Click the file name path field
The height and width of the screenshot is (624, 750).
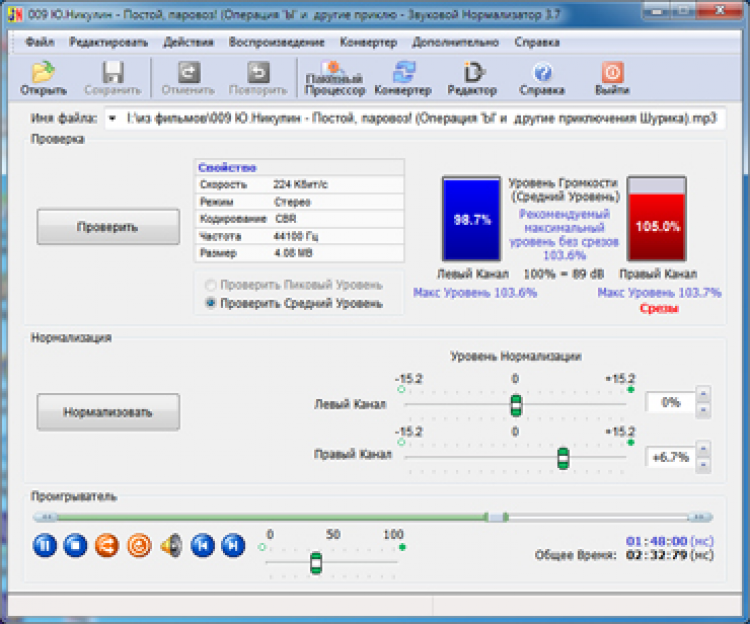click(x=415, y=118)
